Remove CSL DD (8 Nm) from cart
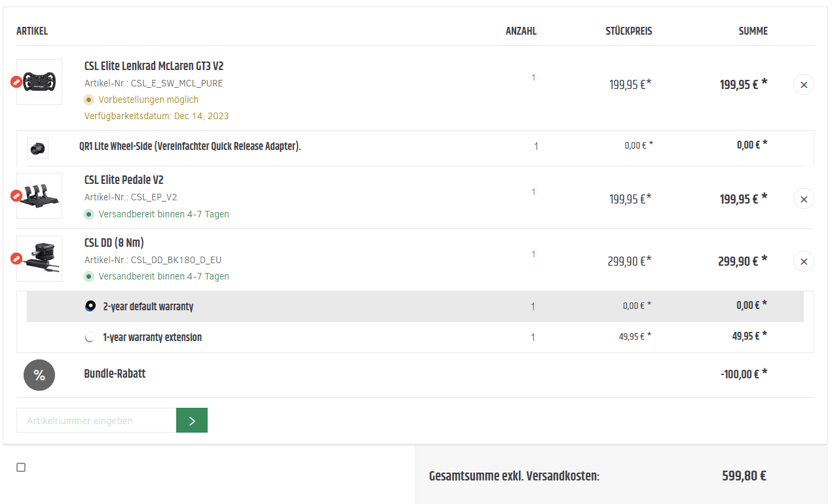The width and height of the screenshot is (832, 504). coord(804,261)
